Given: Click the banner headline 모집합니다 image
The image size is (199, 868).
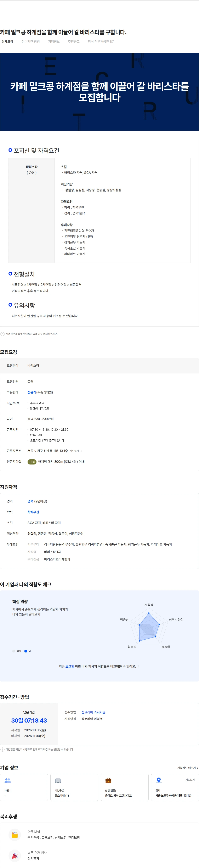Looking at the screenshot, I should click(99, 92).
